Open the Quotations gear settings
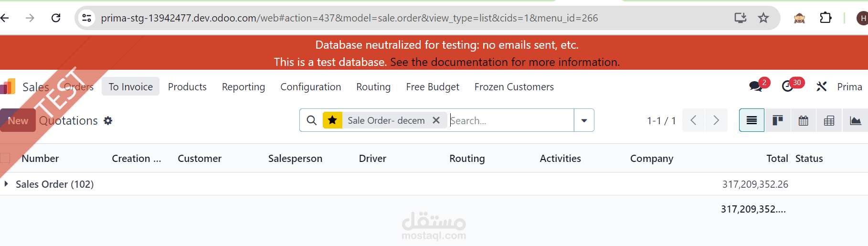868x246 pixels. [x=108, y=121]
